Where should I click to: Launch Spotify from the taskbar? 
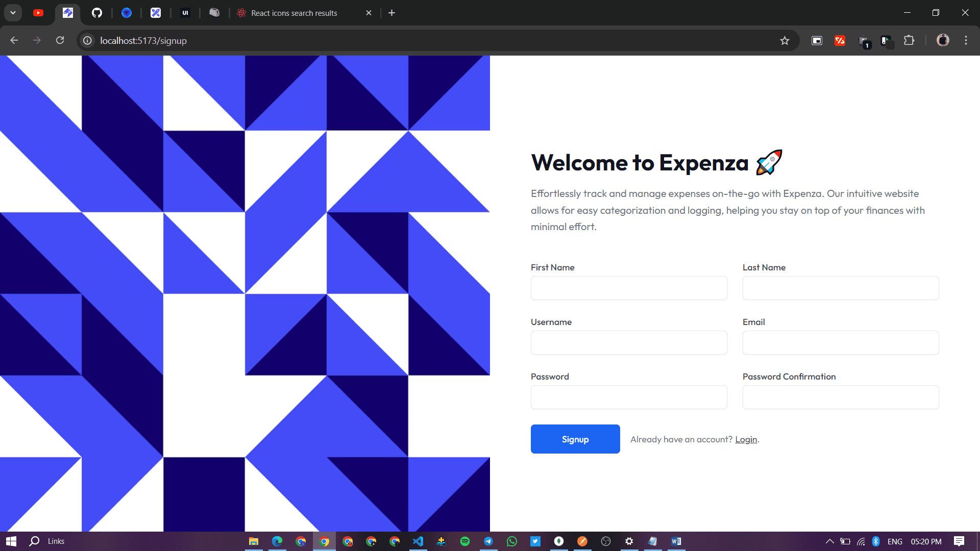(x=465, y=541)
